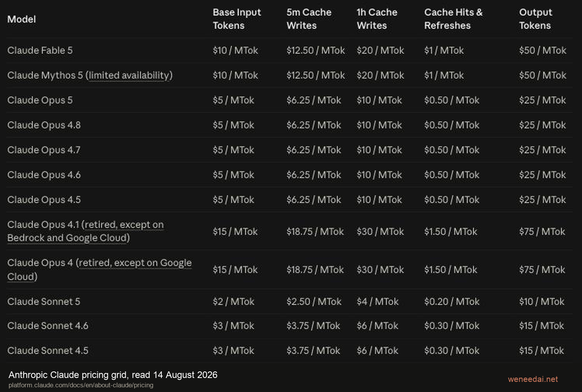Click the Cache Hits & Refreshes header
The width and height of the screenshot is (582, 392).
point(454,19)
